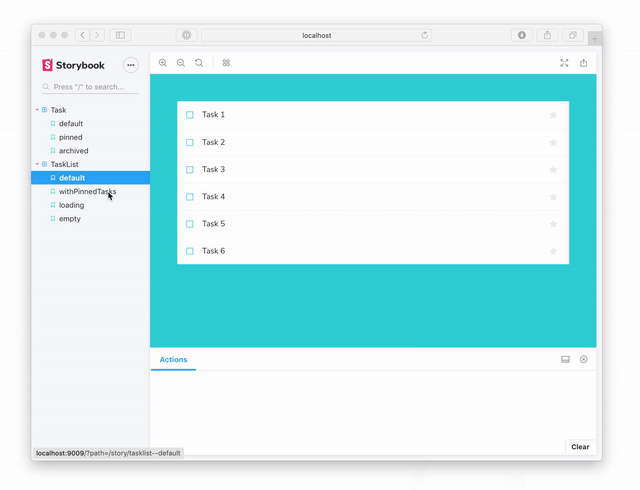Check the Task 1 checkbox
The width and height of the screenshot is (640, 490).
pyautogui.click(x=190, y=115)
